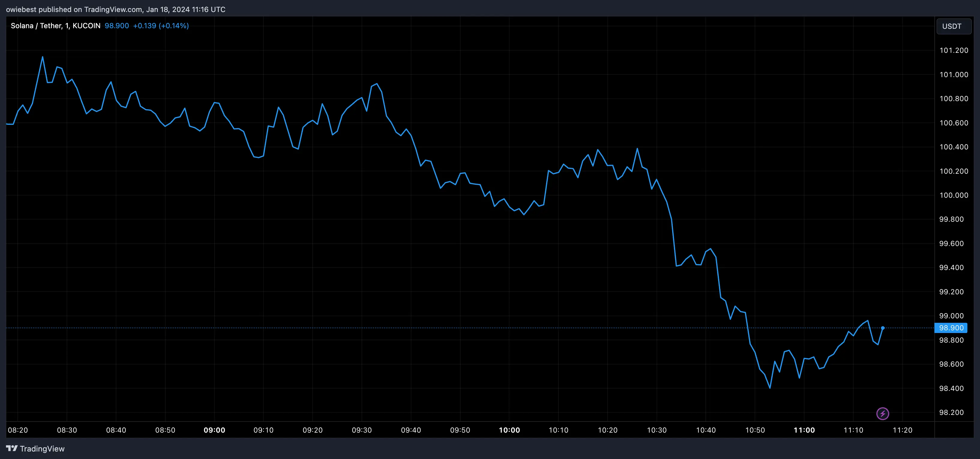Viewport: 980px width, 459px height.
Task: Select the chart line at its highest peak
Action: tap(43, 57)
